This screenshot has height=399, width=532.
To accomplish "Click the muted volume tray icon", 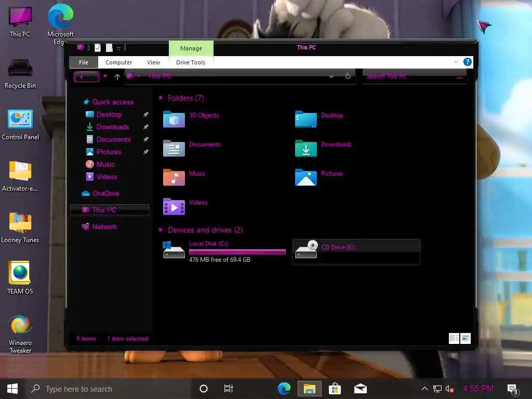I will [449, 389].
